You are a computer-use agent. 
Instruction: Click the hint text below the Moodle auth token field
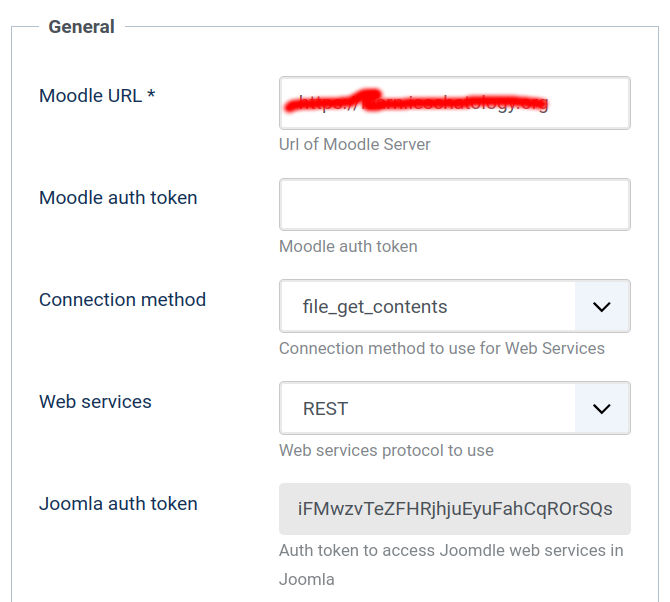click(x=348, y=246)
